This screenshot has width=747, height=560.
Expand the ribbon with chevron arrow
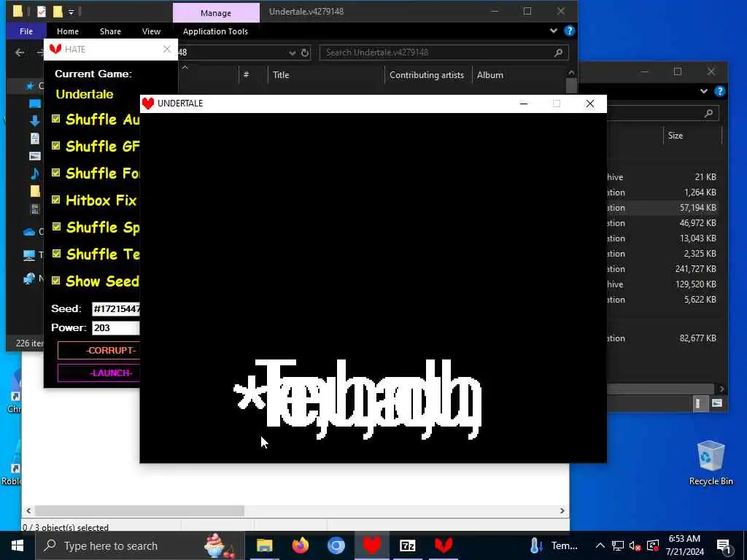[x=553, y=31]
